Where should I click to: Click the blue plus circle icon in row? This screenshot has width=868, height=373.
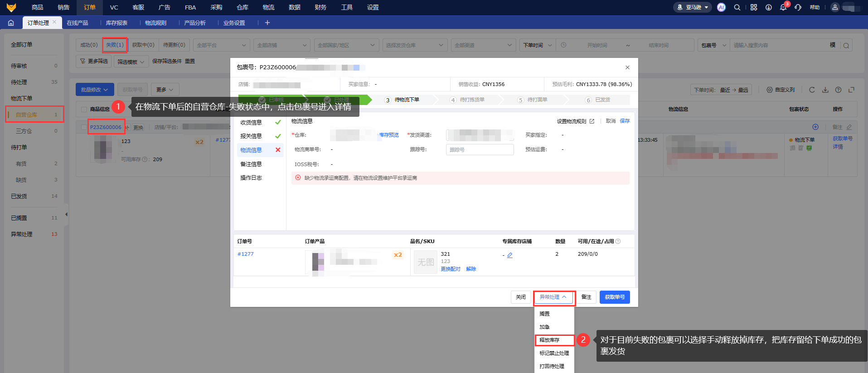click(x=815, y=127)
